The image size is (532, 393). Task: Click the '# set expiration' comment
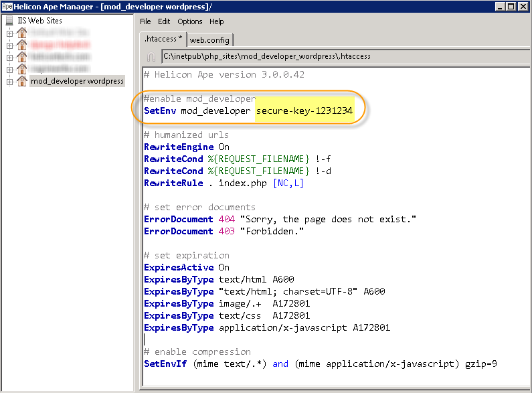click(x=187, y=256)
